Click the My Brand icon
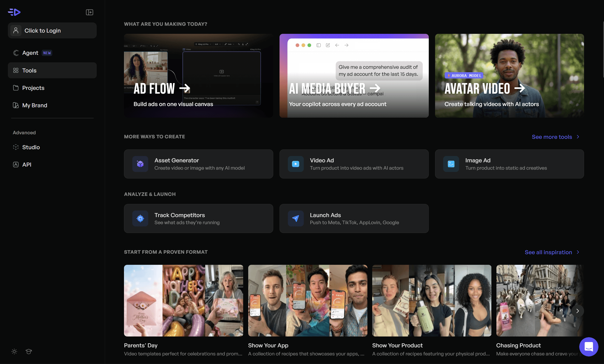The width and height of the screenshot is (604, 364). coord(16,105)
